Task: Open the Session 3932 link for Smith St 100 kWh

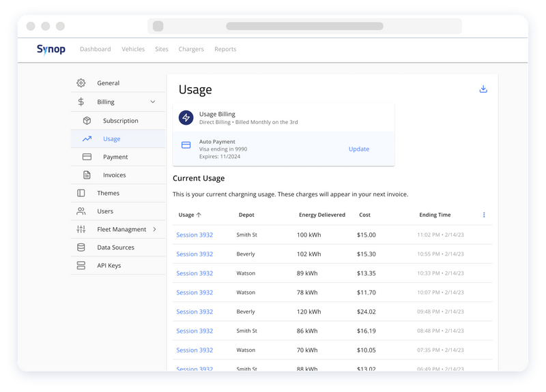Action: (x=195, y=235)
